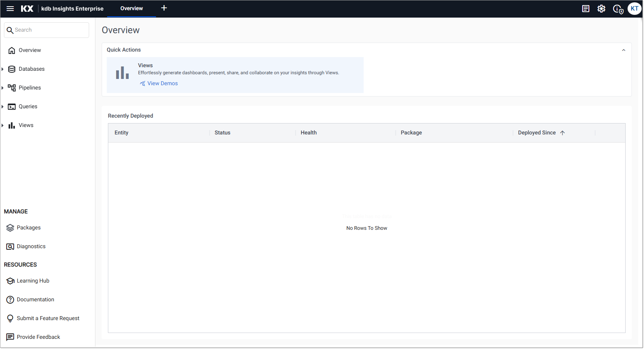Image resolution: width=644 pixels, height=349 pixels.
Task: Switch to the Overview tab
Action: (x=131, y=9)
